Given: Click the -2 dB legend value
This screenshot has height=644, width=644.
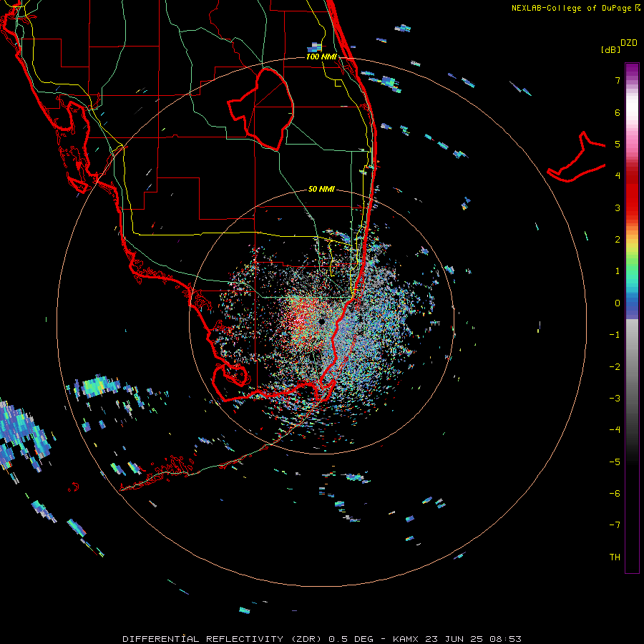Looking at the screenshot, I should point(615,367).
